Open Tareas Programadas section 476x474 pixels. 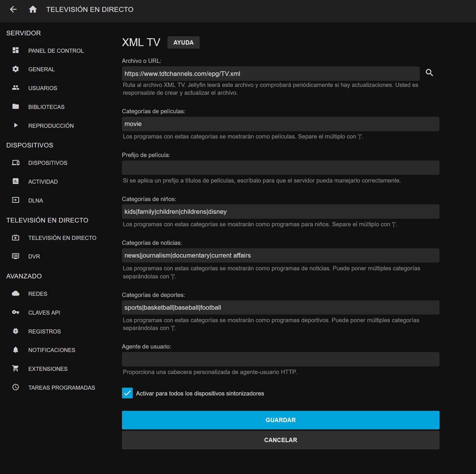point(61,388)
